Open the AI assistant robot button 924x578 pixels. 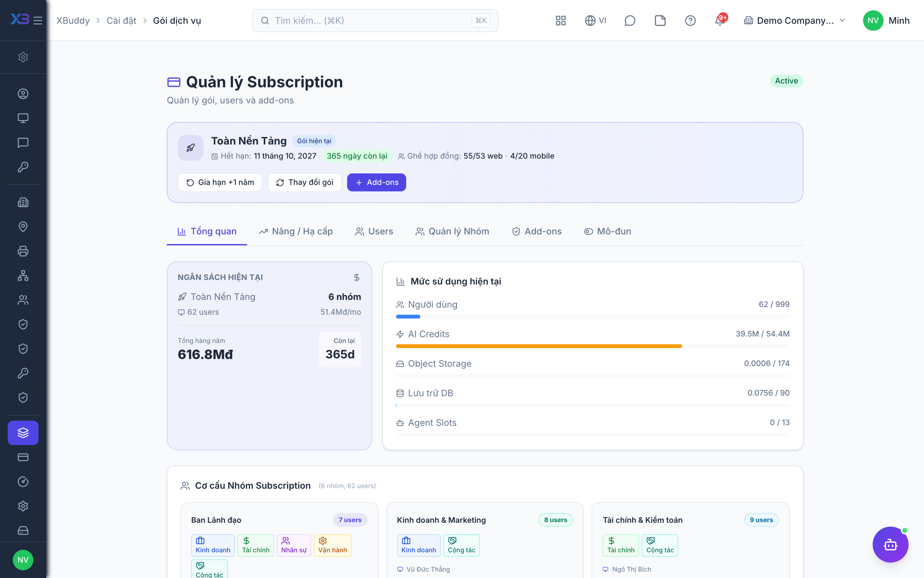[890, 544]
